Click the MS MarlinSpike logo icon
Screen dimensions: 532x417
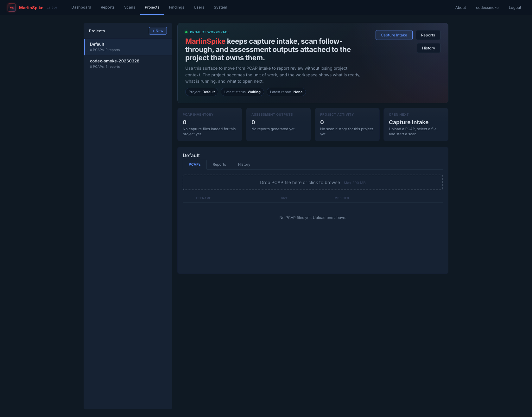point(12,8)
